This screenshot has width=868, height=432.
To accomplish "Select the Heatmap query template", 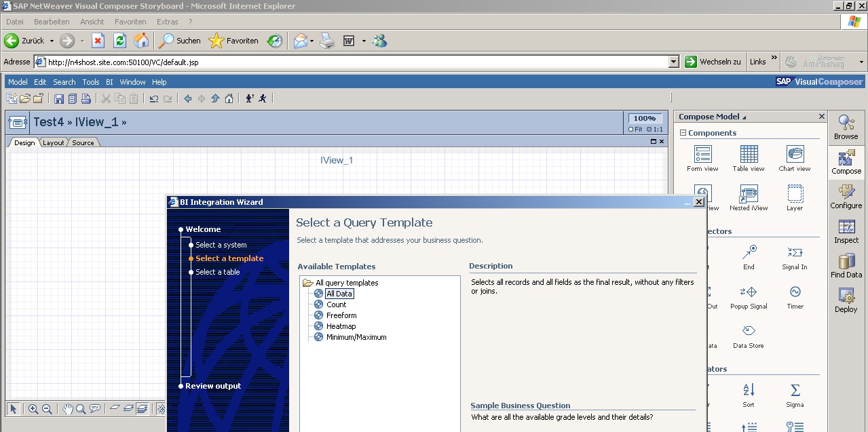I will (x=341, y=326).
